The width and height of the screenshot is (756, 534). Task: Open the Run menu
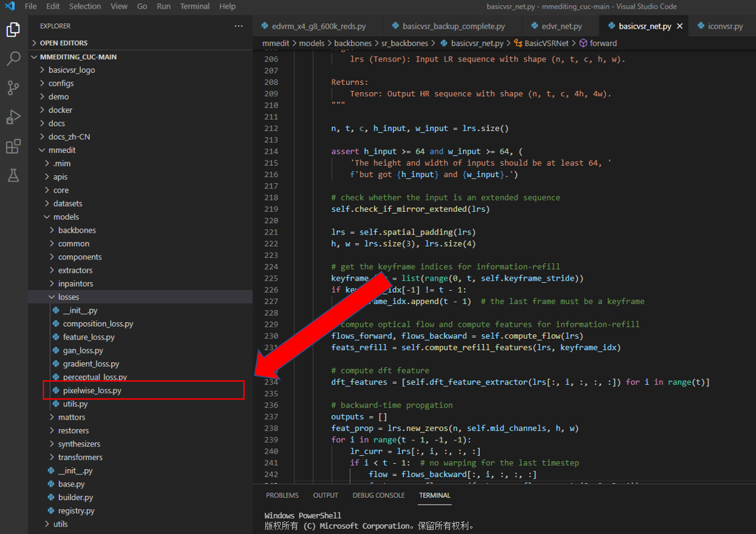coord(164,6)
